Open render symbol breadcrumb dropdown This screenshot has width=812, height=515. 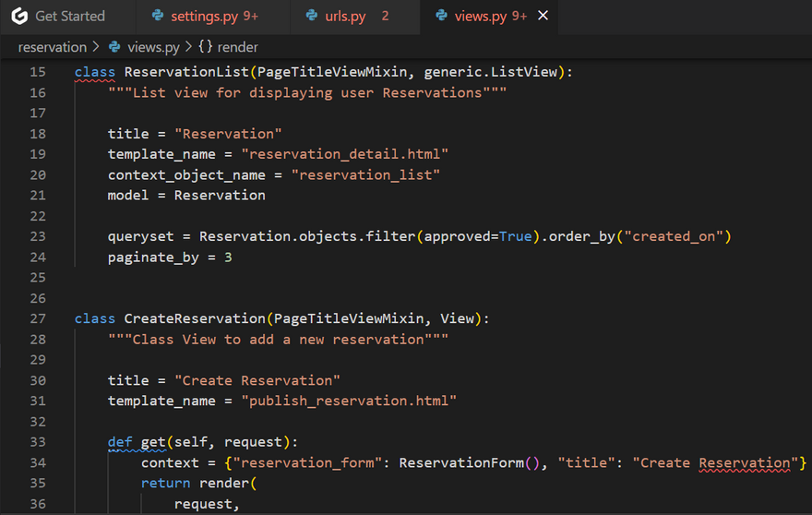237,47
